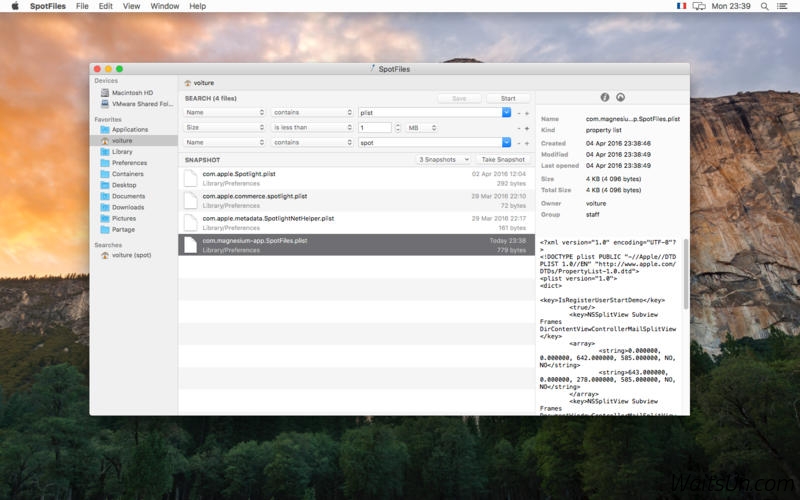The image size is (800, 500).
Task: Open Size attribute dropdown
Action: (224, 128)
